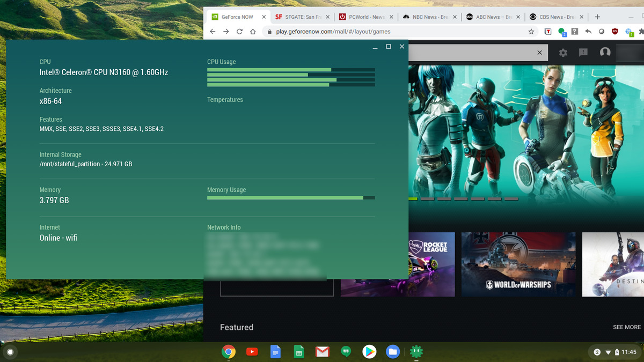Open the World of Warships game tile

518,264
